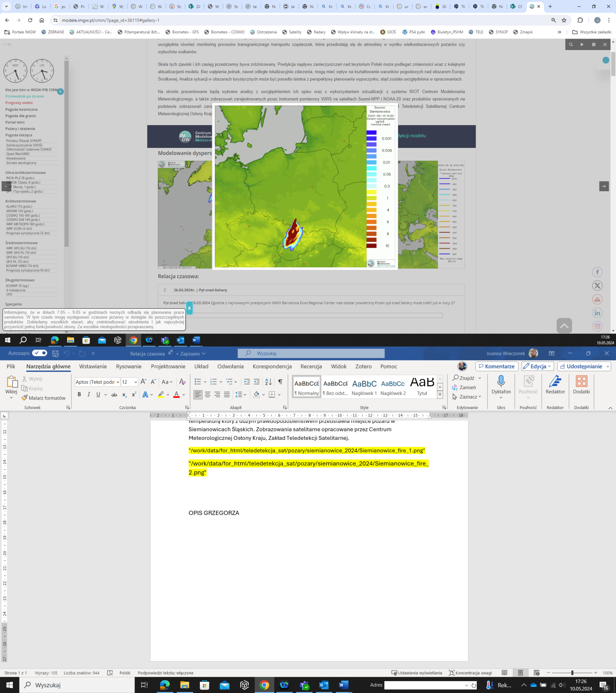The height and width of the screenshot is (693, 616).
Task: Apply yellow text highlight color
Action: 161,394
